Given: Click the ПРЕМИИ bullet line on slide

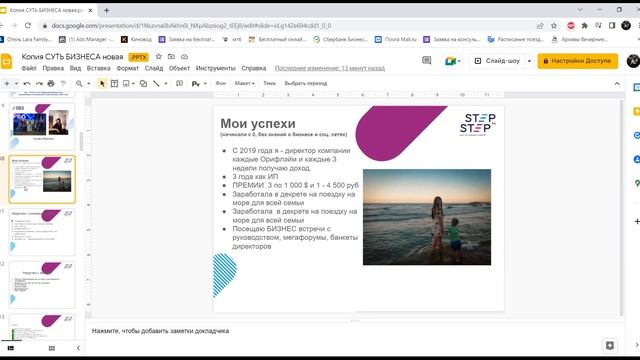Looking at the screenshot, I should tap(296, 185).
